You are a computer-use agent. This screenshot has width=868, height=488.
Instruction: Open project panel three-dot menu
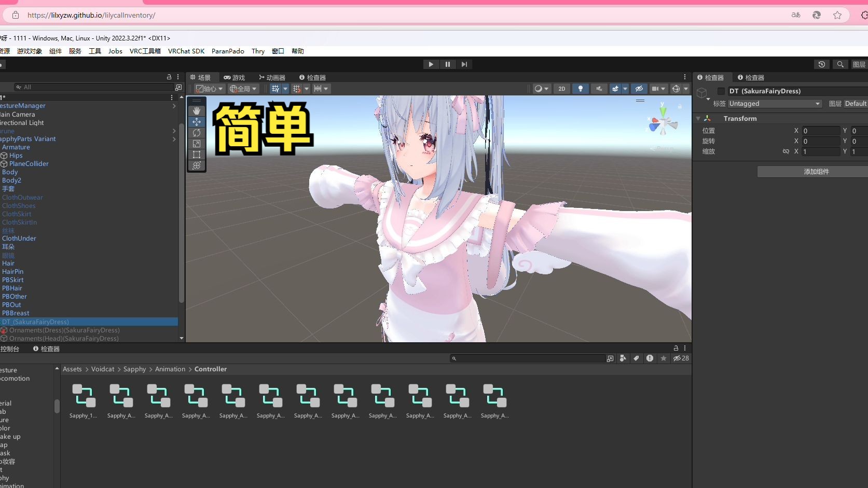pyautogui.click(x=685, y=348)
